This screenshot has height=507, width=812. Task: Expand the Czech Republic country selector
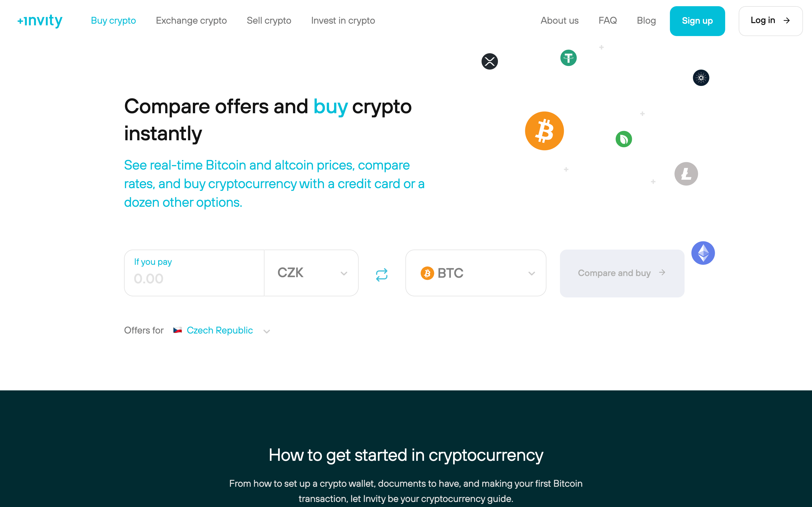(266, 331)
